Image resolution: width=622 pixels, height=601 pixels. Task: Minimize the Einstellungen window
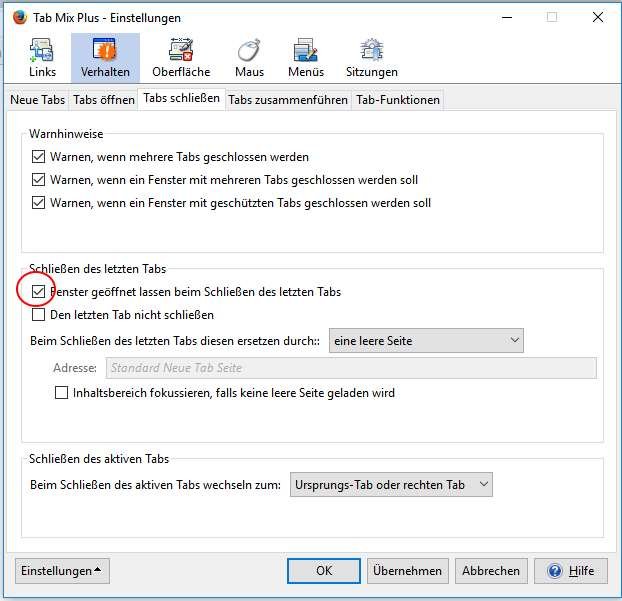507,17
